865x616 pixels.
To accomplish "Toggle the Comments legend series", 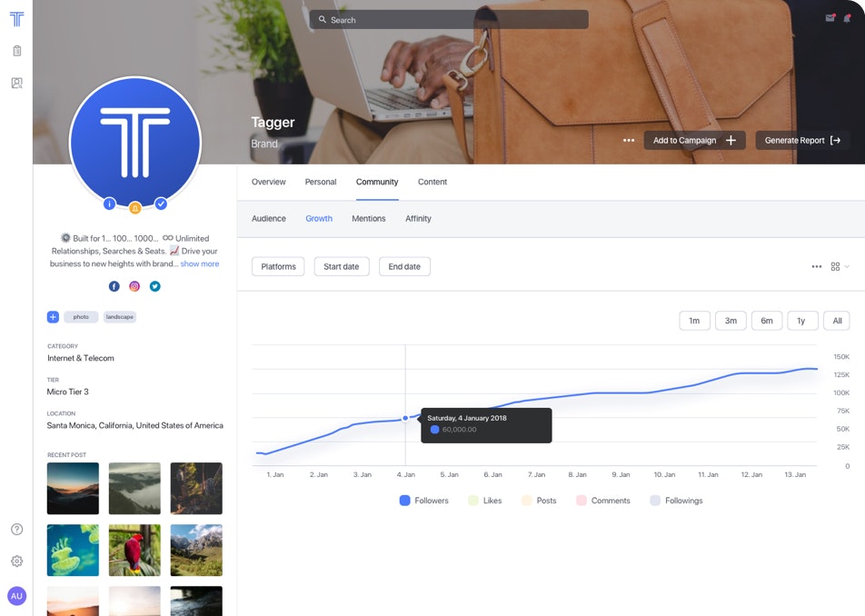I will pos(603,501).
